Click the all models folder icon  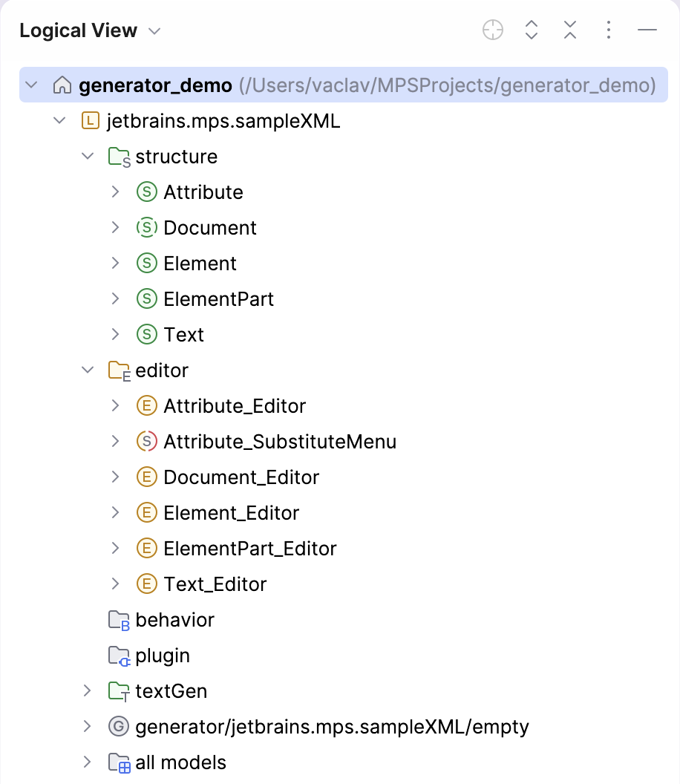(120, 763)
